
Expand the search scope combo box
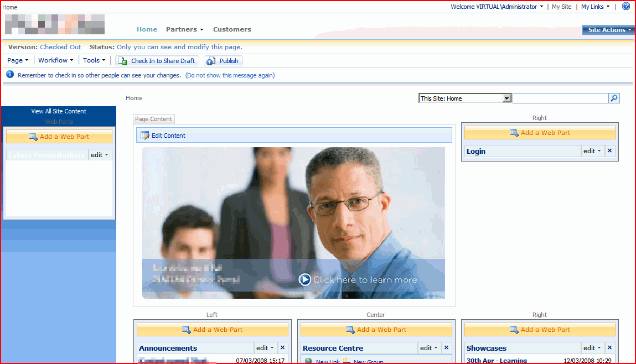point(506,98)
